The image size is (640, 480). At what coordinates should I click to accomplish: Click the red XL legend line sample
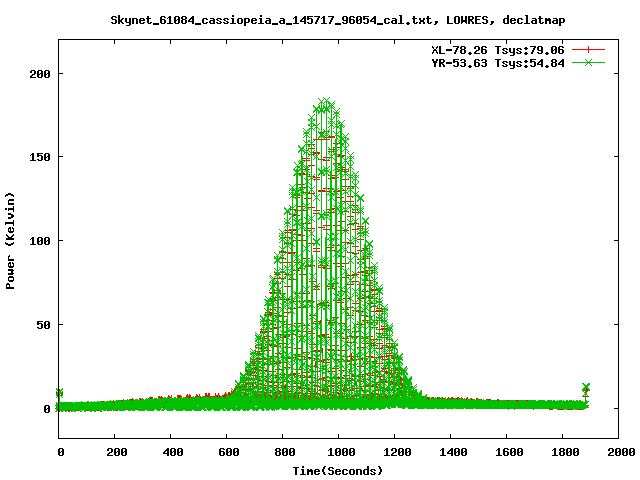(x=588, y=49)
